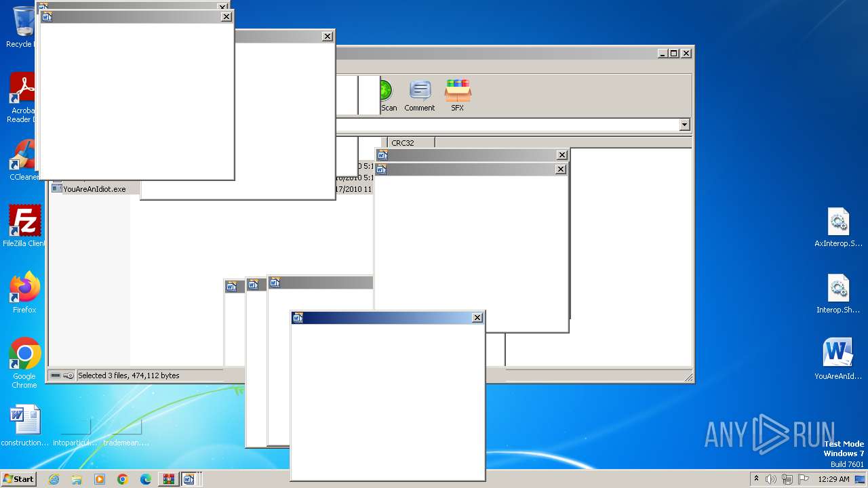Select the YouAreAnId... Word-icon file on the desktop

tap(838, 359)
